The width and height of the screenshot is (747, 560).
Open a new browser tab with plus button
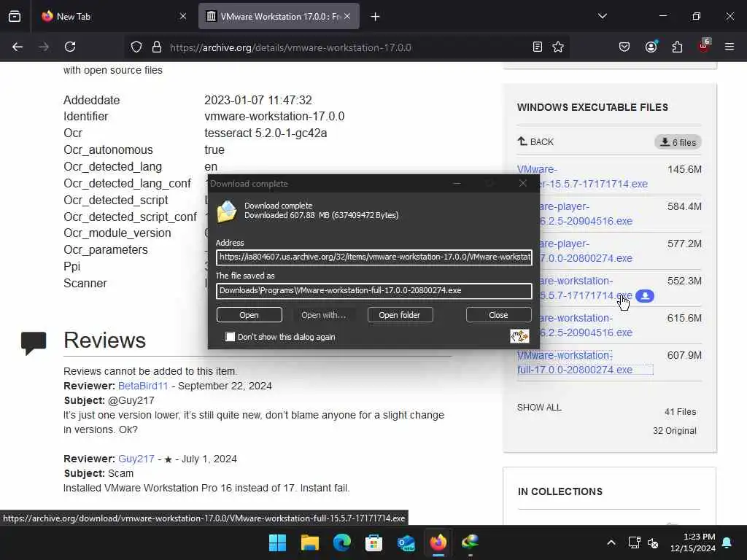point(376,17)
